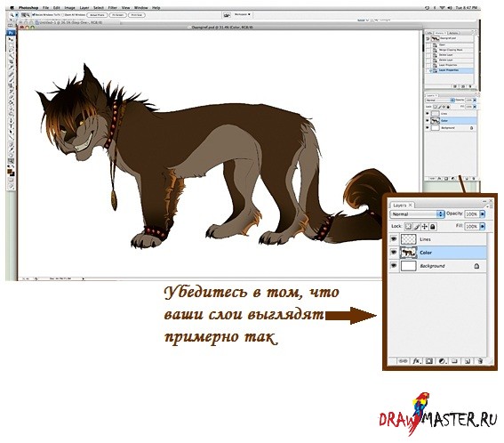Click New Group folder icon in enlarged Layers panel
This screenshot has width=504, height=443.
coord(454,361)
